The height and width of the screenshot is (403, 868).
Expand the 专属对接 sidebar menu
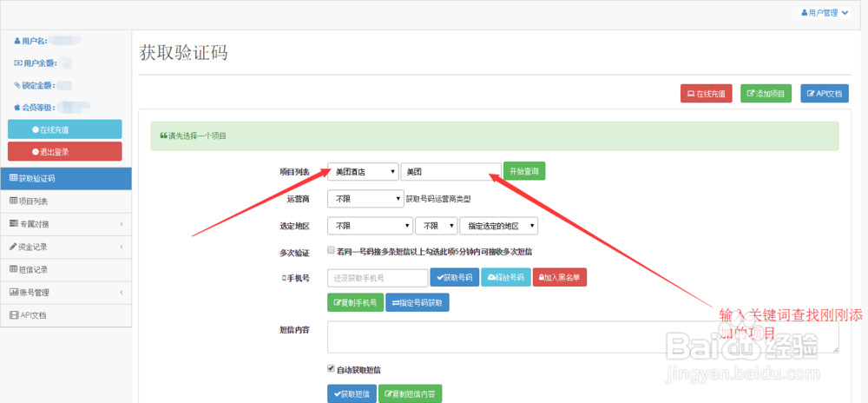click(66, 224)
